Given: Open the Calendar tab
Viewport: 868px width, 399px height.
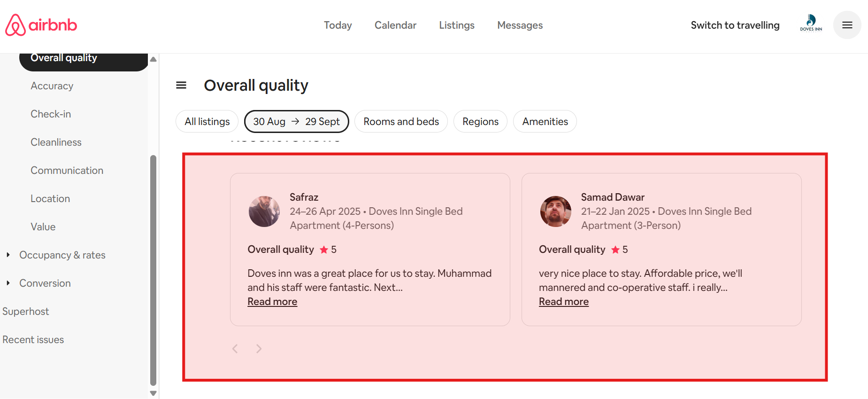Looking at the screenshot, I should (395, 25).
